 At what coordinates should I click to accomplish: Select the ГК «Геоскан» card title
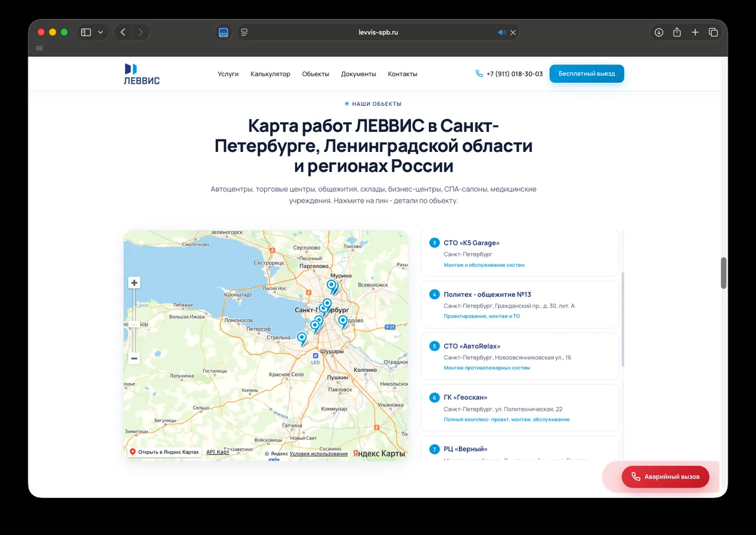(x=465, y=397)
